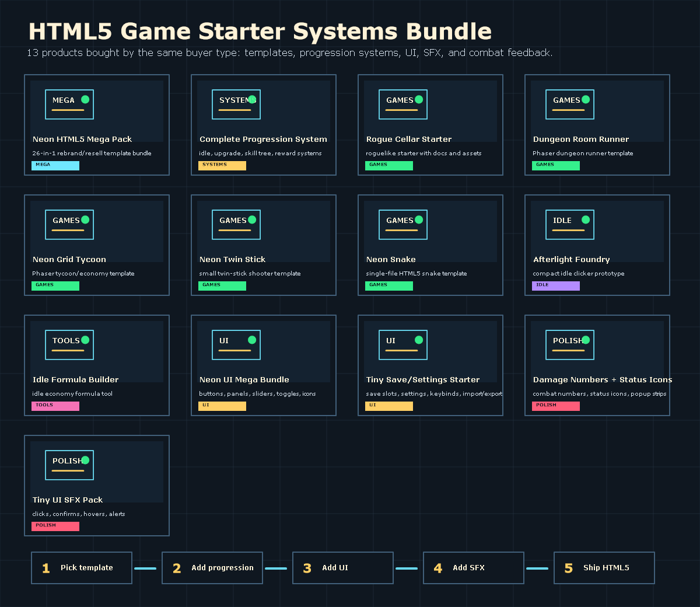Click 'Phaser dungeon runner template' description
This screenshot has width=700, height=607.
pos(583,154)
